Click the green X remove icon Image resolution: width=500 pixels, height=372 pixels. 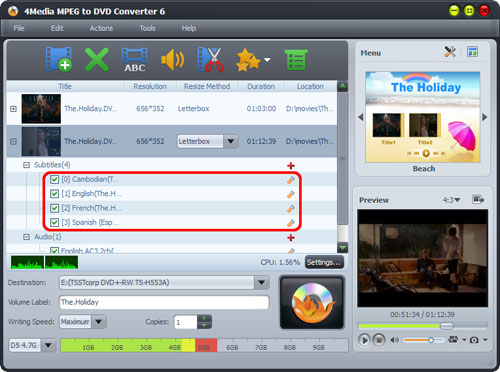[x=97, y=59]
